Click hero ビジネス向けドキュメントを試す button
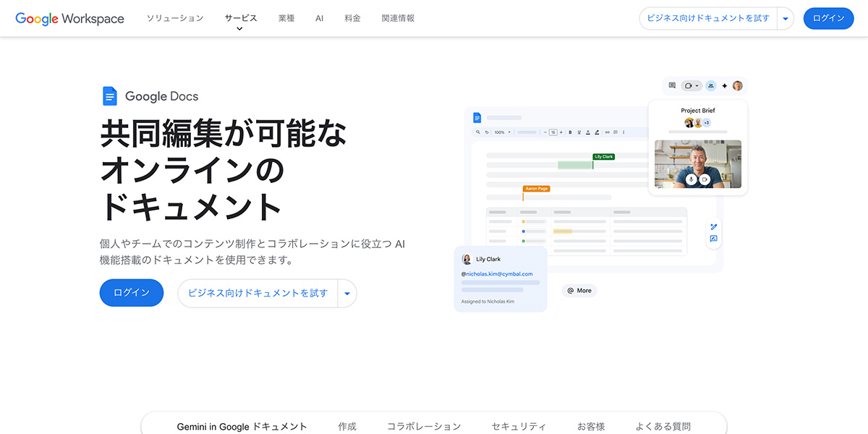The width and height of the screenshot is (868, 434). click(x=258, y=293)
